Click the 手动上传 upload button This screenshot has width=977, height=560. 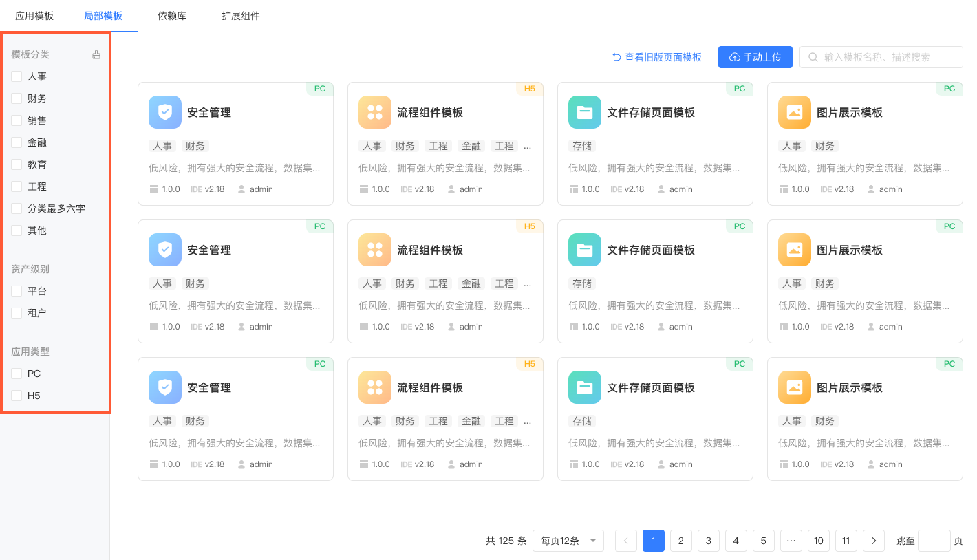[755, 57]
